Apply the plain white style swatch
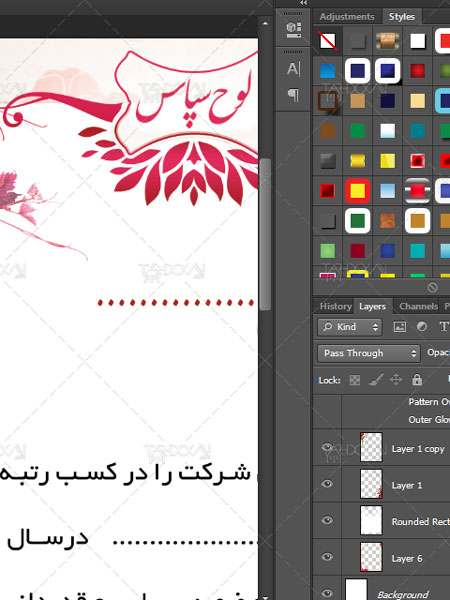Screen dimensions: 450x600 417,41
